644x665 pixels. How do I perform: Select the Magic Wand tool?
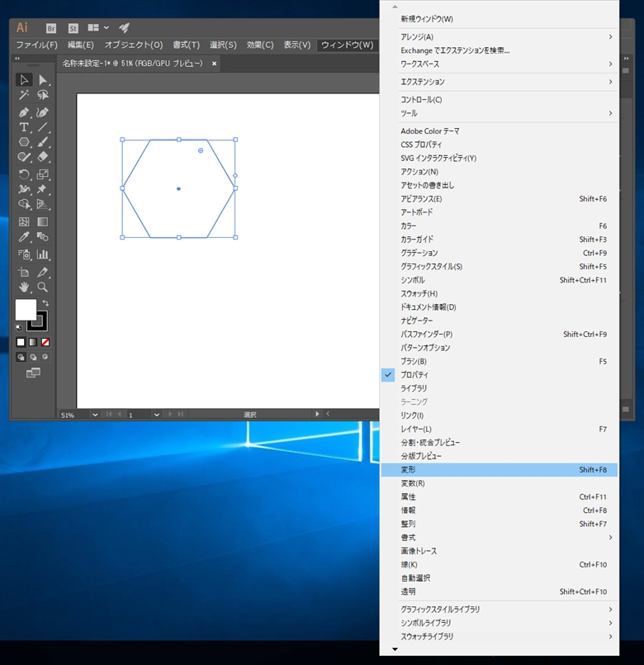tap(24, 95)
